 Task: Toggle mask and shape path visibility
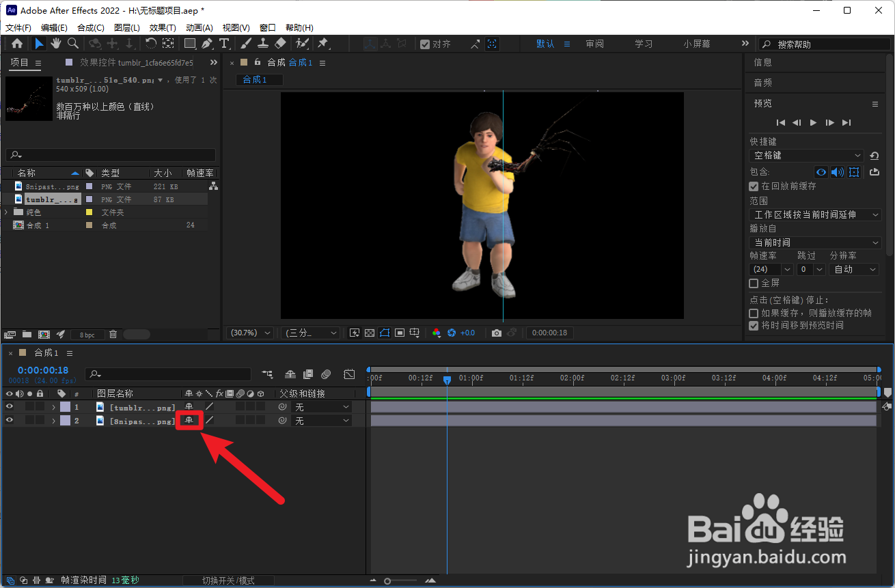coord(385,333)
